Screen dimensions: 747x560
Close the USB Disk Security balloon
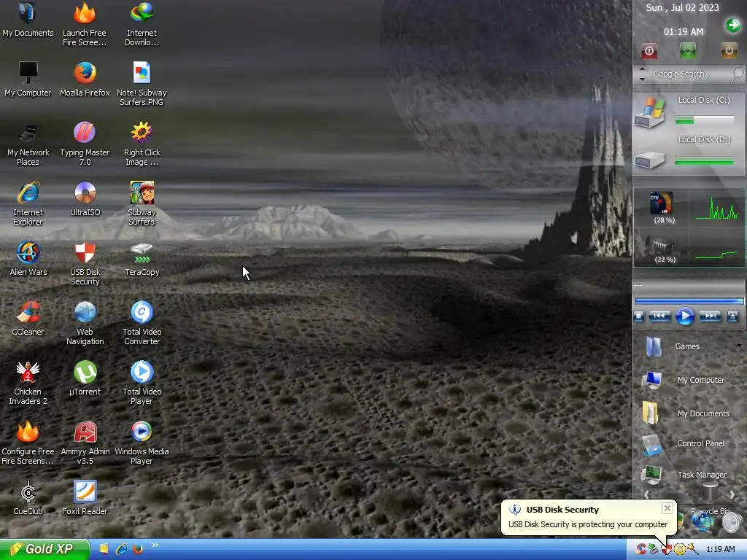(667, 508)
